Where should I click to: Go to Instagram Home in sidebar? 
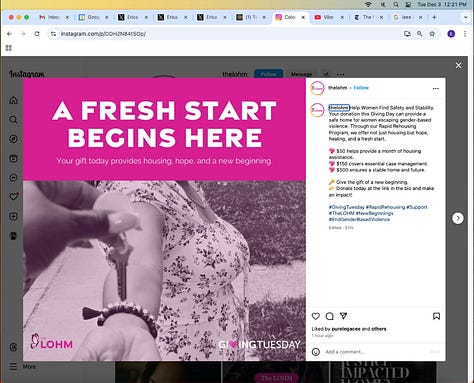point(13,100)
